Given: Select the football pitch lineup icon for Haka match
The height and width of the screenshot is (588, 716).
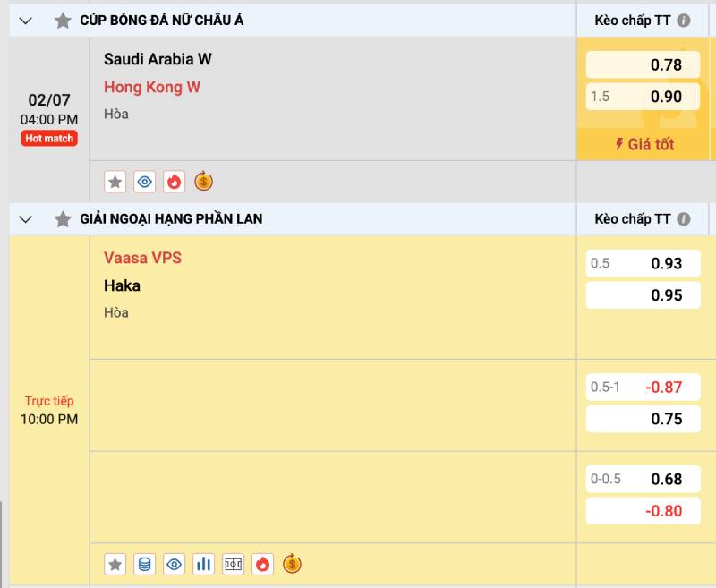Looking at the screenshot, I should (233, 564).
